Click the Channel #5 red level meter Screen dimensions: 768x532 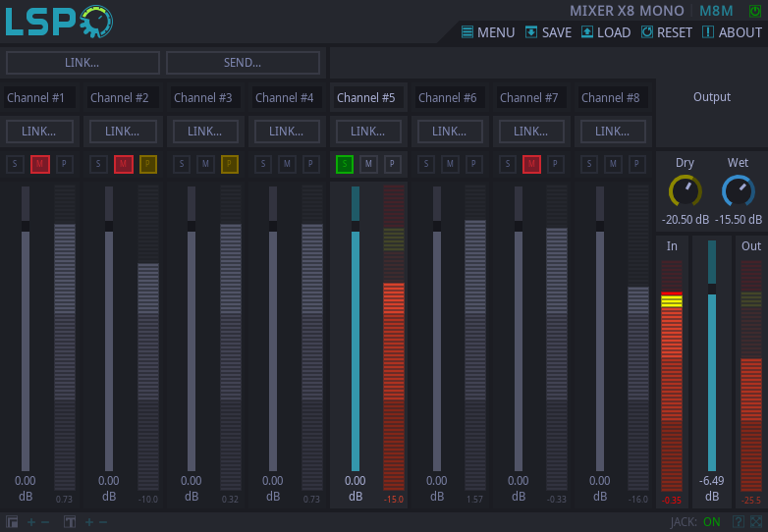click(394, 338)
